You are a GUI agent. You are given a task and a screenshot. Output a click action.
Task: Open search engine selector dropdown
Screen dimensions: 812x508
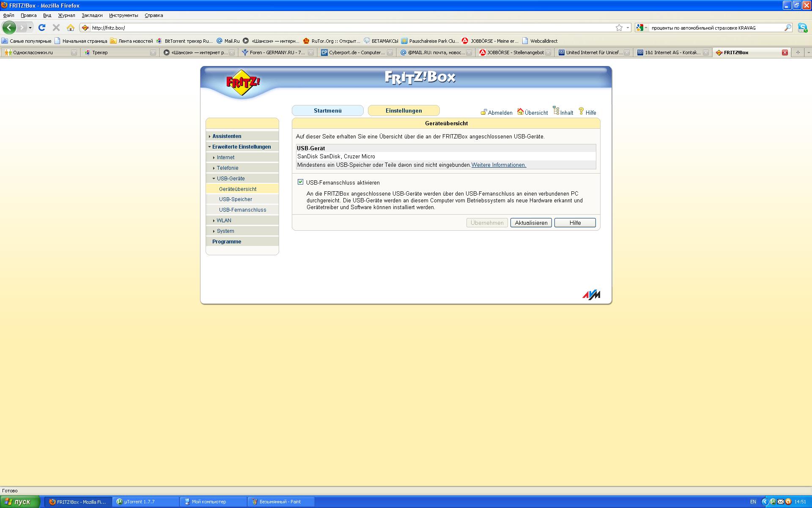tap(642, 28)
